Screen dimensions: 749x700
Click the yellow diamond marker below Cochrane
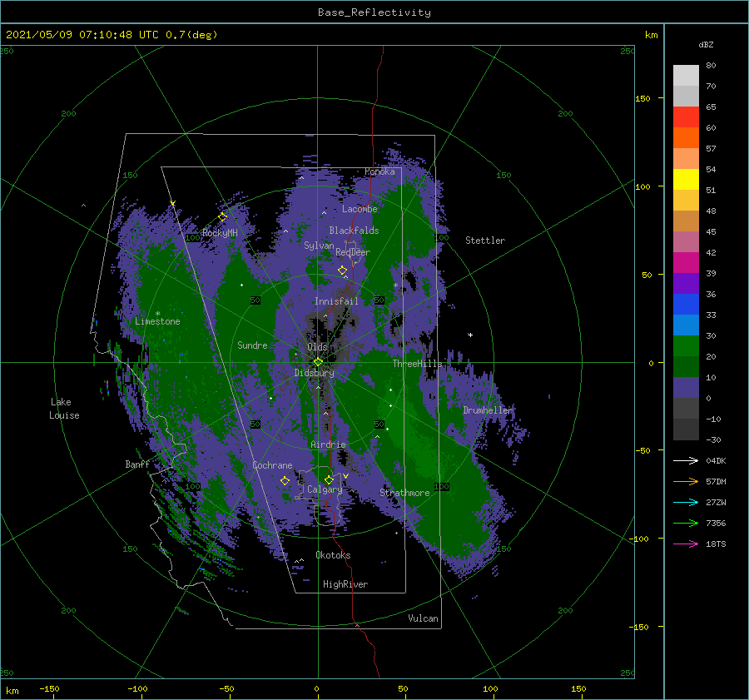(x=285, y=481)
